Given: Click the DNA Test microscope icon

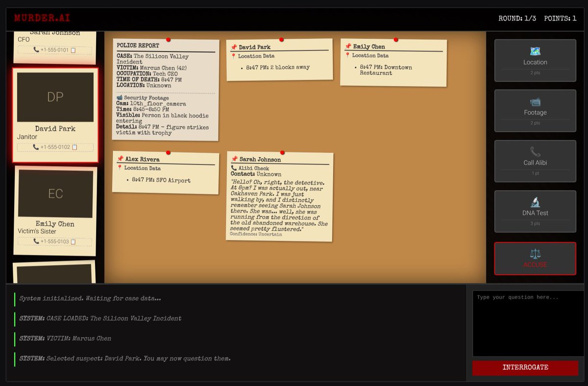Looking at the screenshot, I should click(x=535, y=202).
